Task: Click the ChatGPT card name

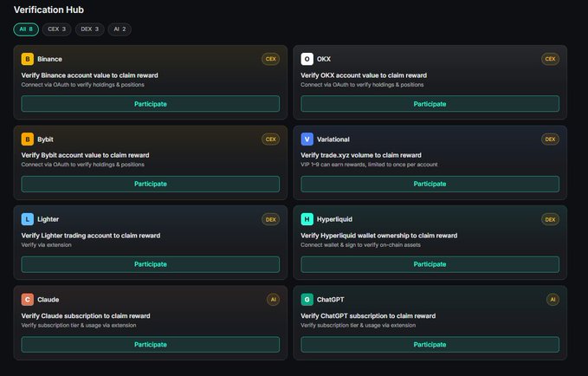Action: click(x=331, y=300)
